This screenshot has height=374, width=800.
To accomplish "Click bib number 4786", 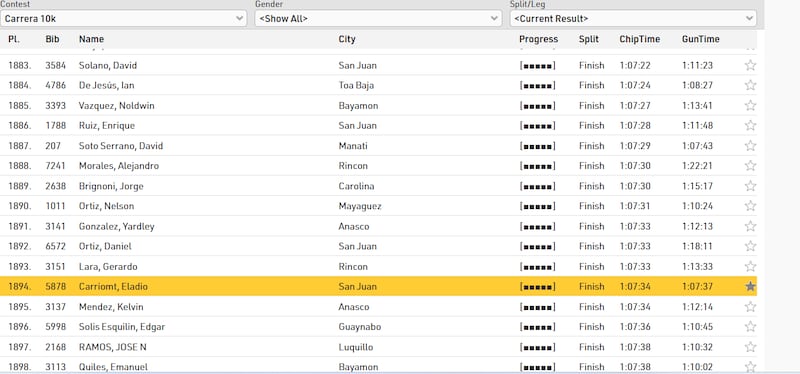I will coord(55,85).
